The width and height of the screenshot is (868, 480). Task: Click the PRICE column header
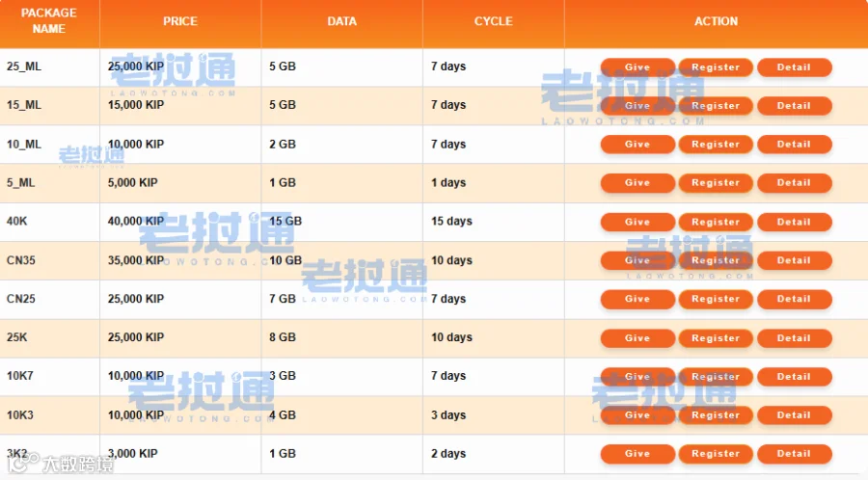click(x=180, y=21)
